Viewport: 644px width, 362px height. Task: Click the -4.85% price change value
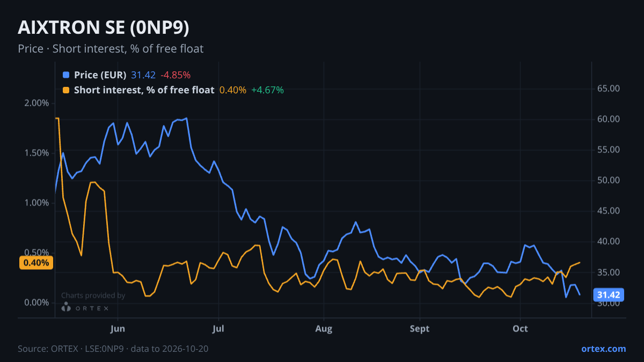[x=175, y=75]
